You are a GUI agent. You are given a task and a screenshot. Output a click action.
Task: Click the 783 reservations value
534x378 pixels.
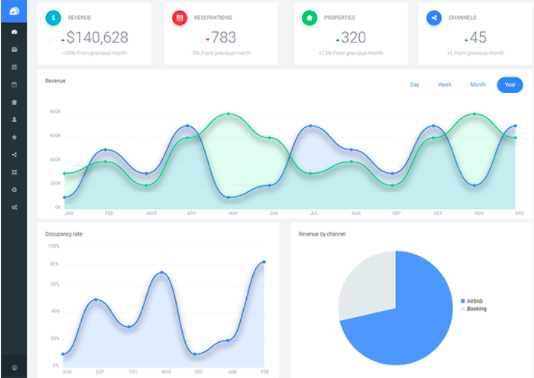[x=224, y=37]
